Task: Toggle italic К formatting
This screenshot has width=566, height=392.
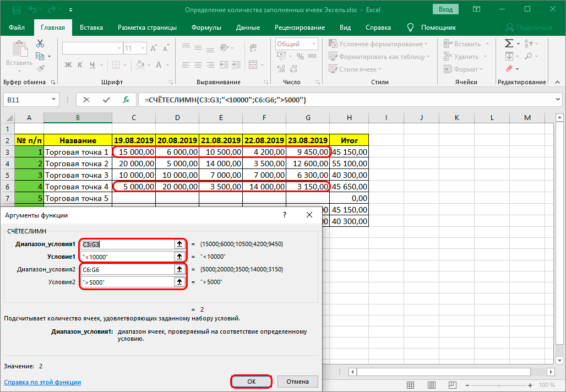Action: pos(80,65)
